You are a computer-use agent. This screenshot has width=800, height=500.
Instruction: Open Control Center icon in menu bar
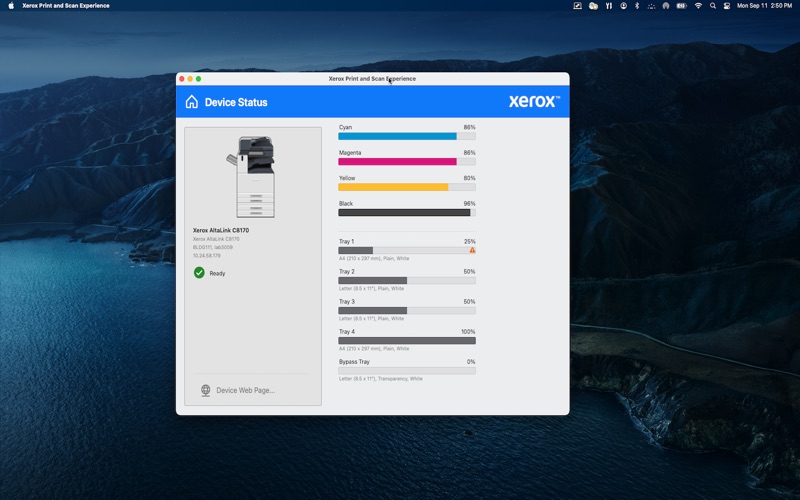(x=727, y=6)
